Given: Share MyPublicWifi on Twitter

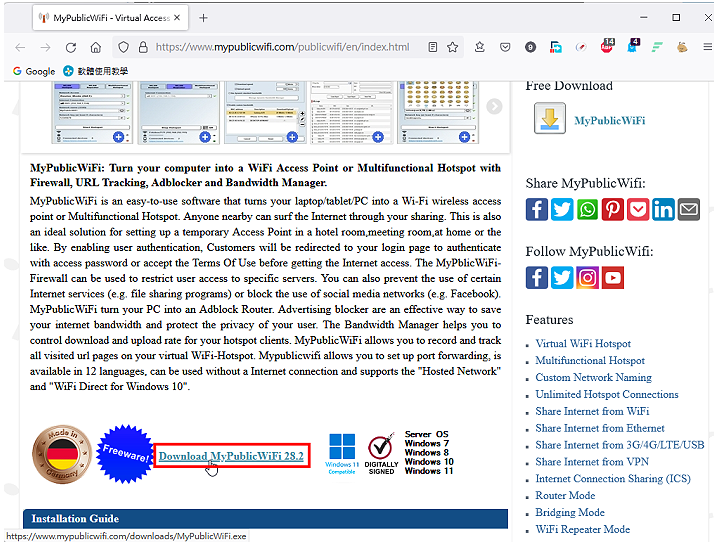Looking at the screenshot, I should tap(562, 210).
